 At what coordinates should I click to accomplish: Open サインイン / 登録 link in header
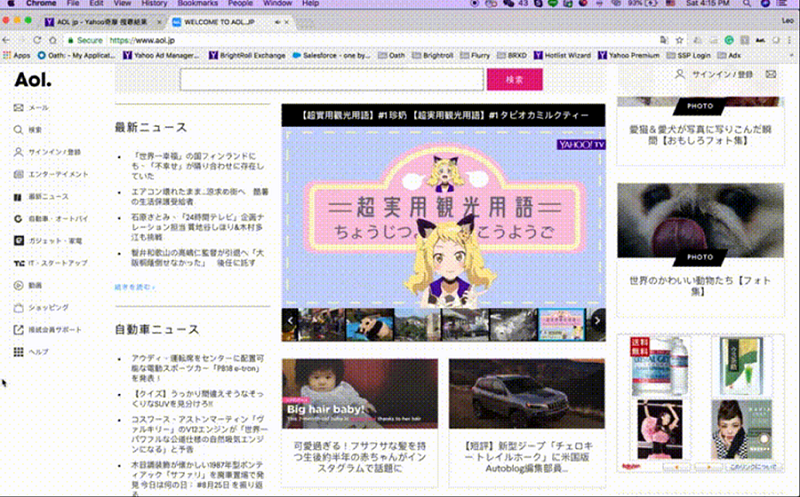point(722,74)
